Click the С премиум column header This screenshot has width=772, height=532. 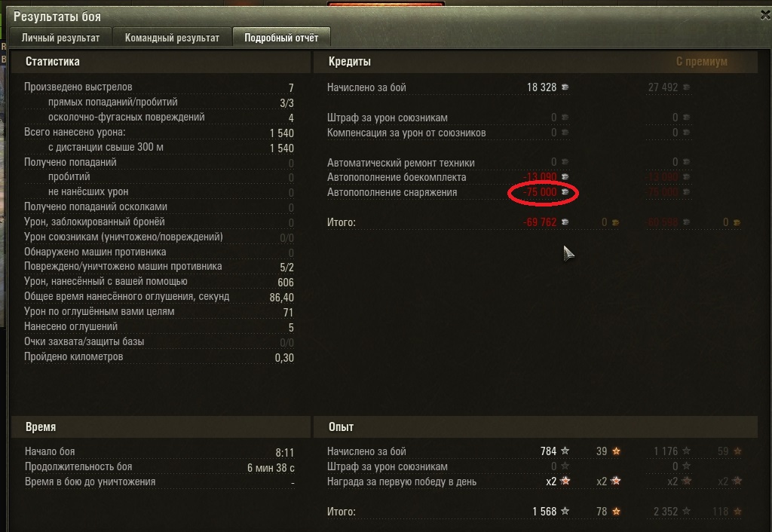click(x=702, y=62)
